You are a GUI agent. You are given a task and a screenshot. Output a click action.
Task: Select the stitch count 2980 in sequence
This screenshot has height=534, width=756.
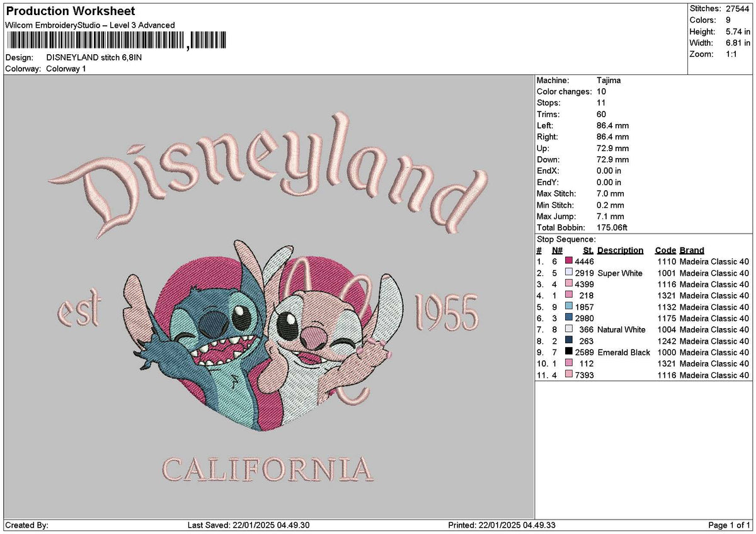click(x=585, y=319)
